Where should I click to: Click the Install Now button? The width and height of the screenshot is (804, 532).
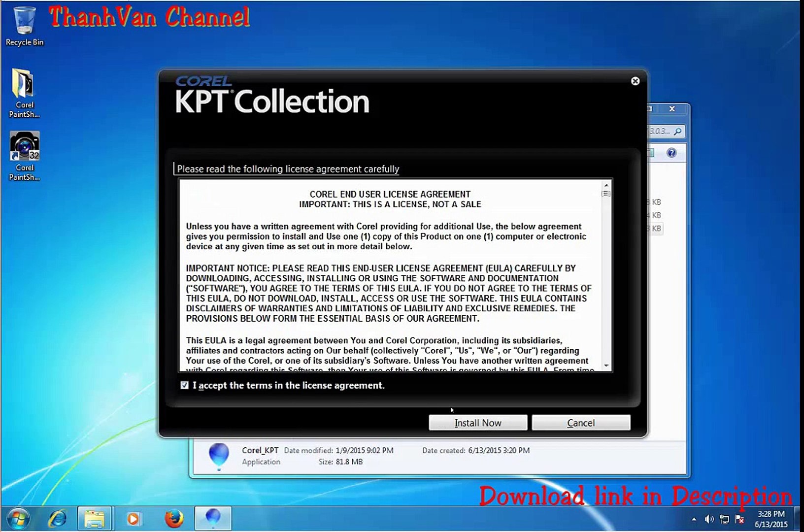coord(477,423)
